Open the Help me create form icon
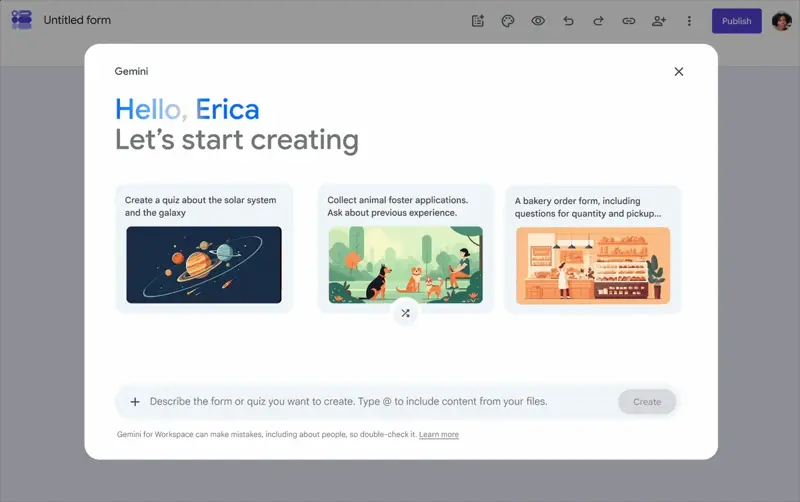The width and height of the screenshot is (800, 502). coord(478,21)
